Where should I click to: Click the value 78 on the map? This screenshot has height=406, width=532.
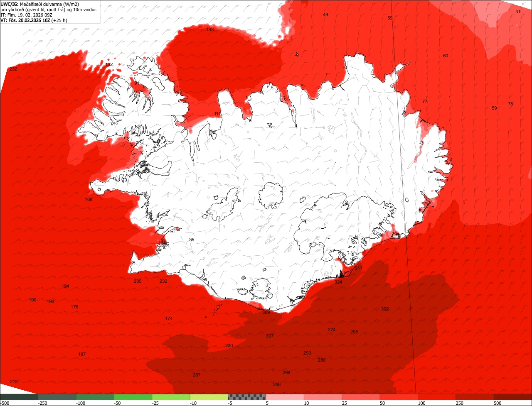click(510, 104)
